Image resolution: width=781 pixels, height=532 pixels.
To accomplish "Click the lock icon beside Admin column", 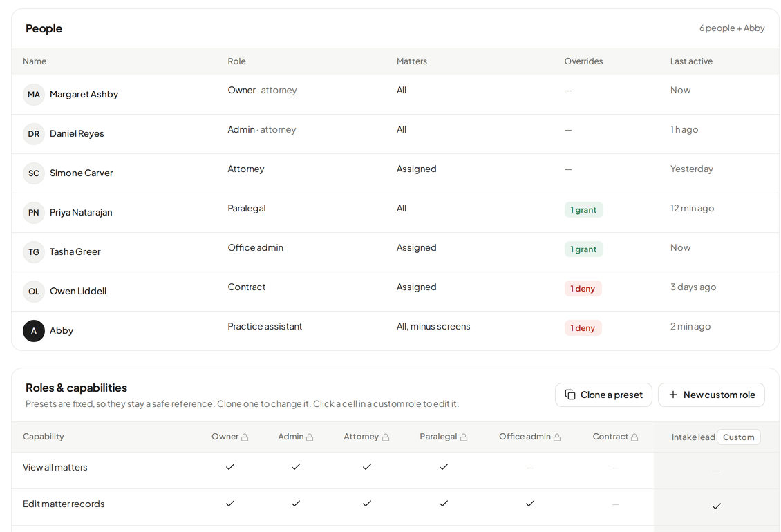I will point(310,437).
